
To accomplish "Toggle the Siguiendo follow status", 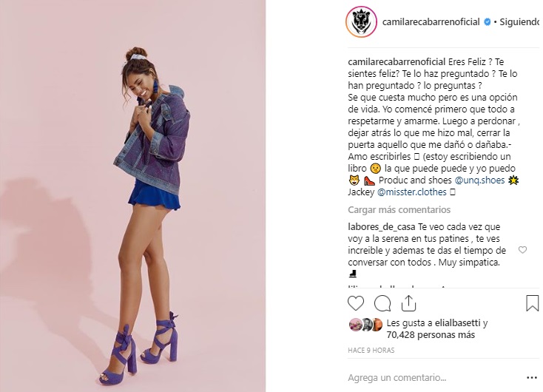I will [519, 21].
